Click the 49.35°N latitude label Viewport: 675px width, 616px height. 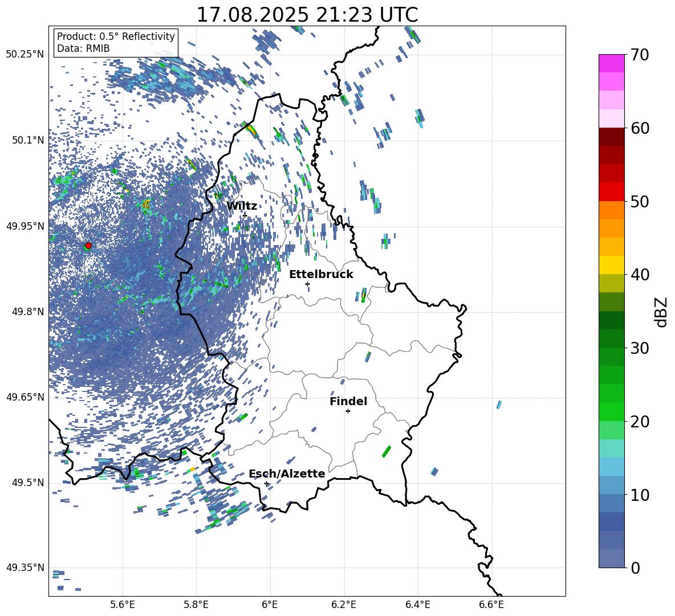tap(25, 568)
